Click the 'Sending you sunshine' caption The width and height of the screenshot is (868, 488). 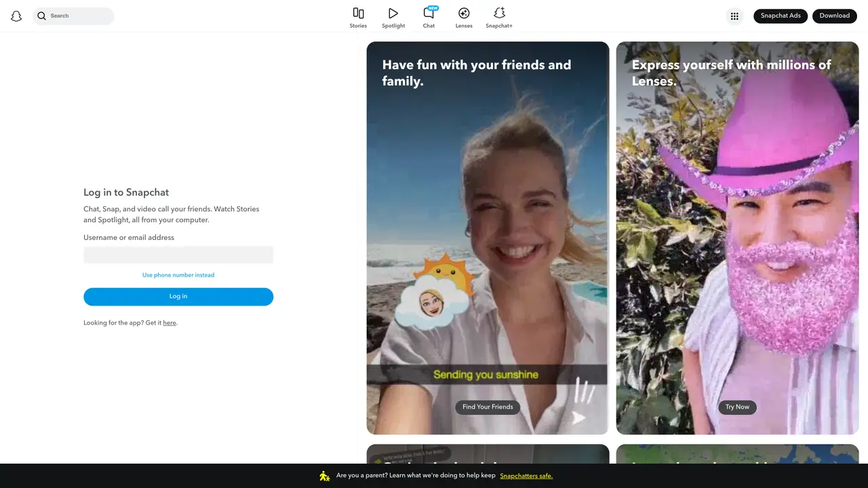[x=486, y=374]
